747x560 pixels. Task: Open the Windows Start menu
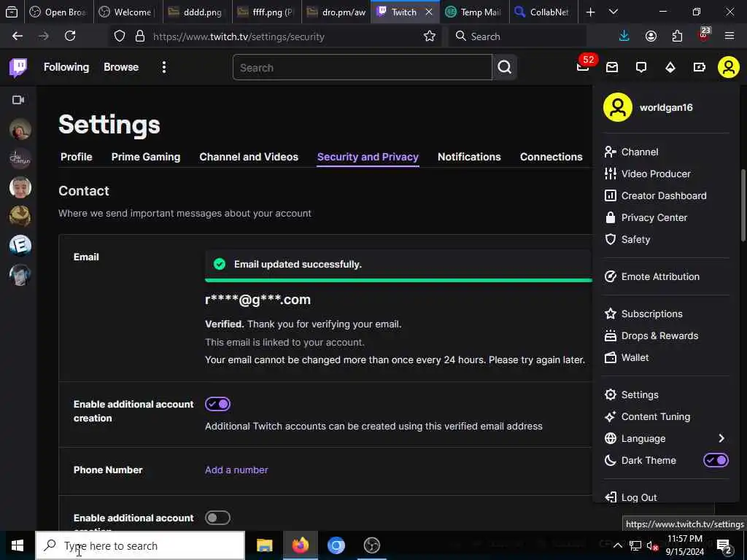[18, 545]
